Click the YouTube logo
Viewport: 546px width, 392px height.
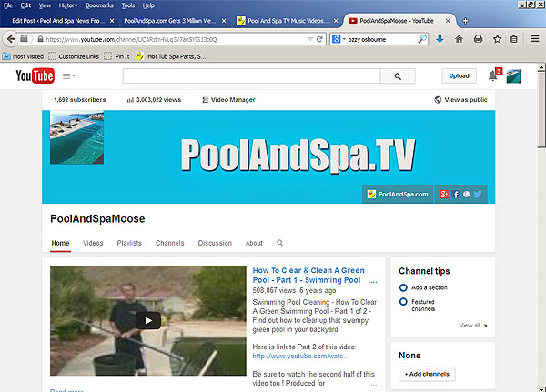(35, 75)
